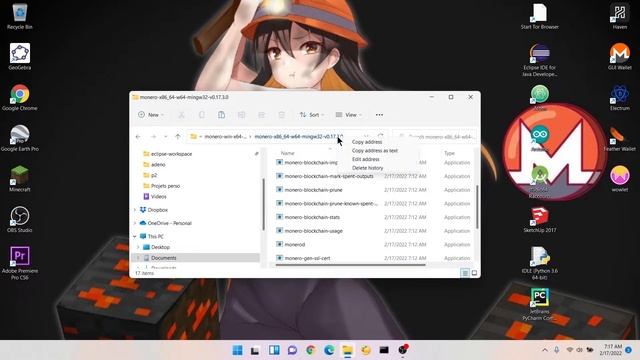
Task: Collapse the This PC tree node
Action: click(135, 236)
